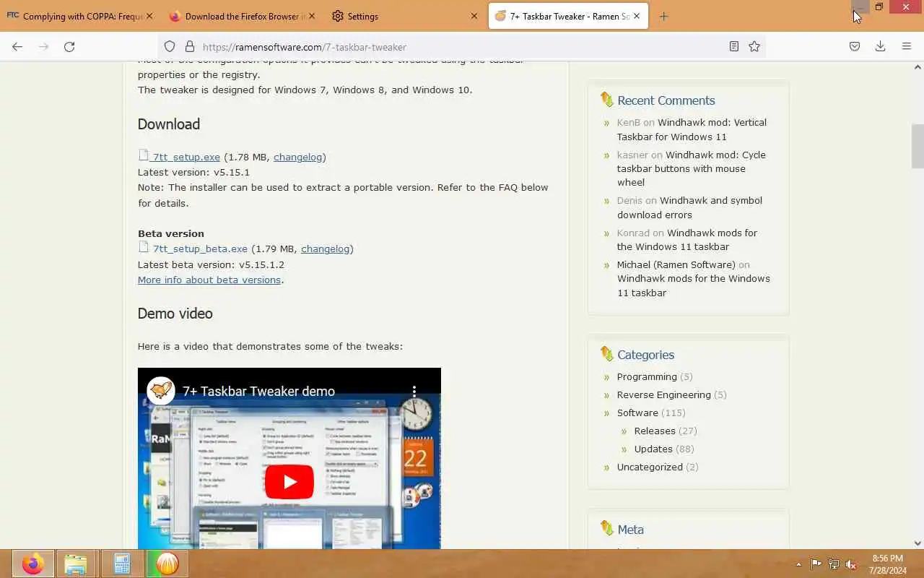Download 7tt_setup.exe installer link
Image resolution: width=924 pixels, height=578 pixels.
(x=186, y=157)
